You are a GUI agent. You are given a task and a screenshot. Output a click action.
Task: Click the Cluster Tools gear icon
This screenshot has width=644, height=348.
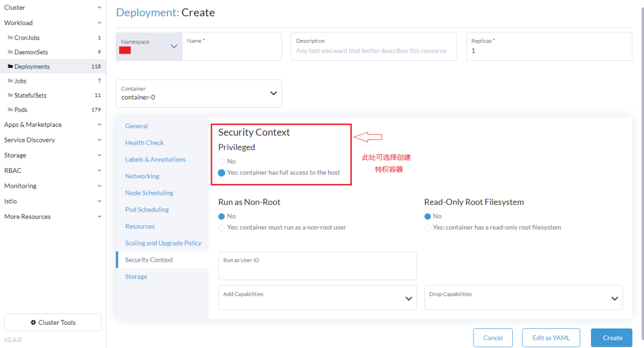click(33, 322)
